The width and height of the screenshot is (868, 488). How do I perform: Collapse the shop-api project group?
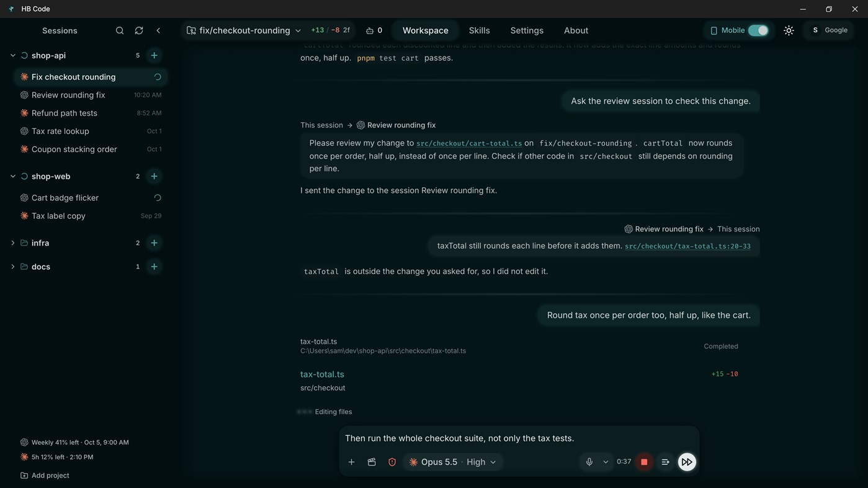pyautogui.click(x=12, y=55)
